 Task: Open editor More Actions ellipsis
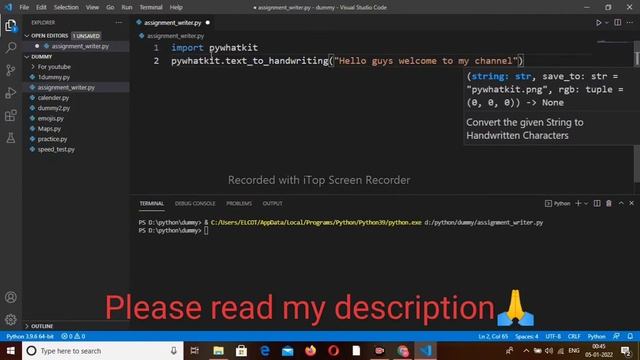(x=630, y=22)
